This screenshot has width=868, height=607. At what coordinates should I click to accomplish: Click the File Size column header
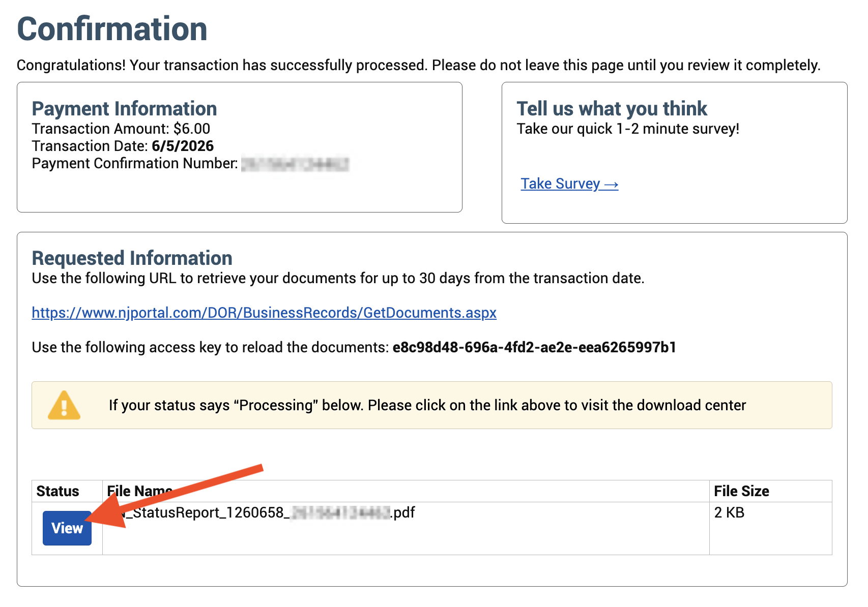coord(741,491)
